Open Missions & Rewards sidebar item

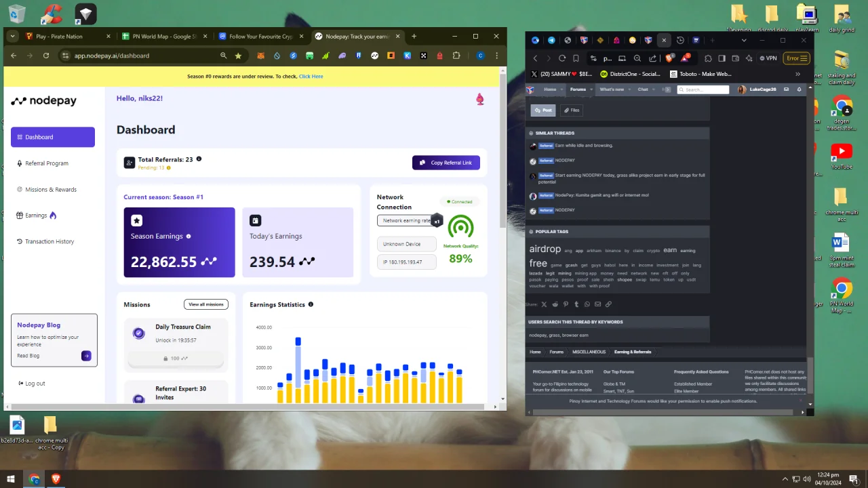click(51, 190)
